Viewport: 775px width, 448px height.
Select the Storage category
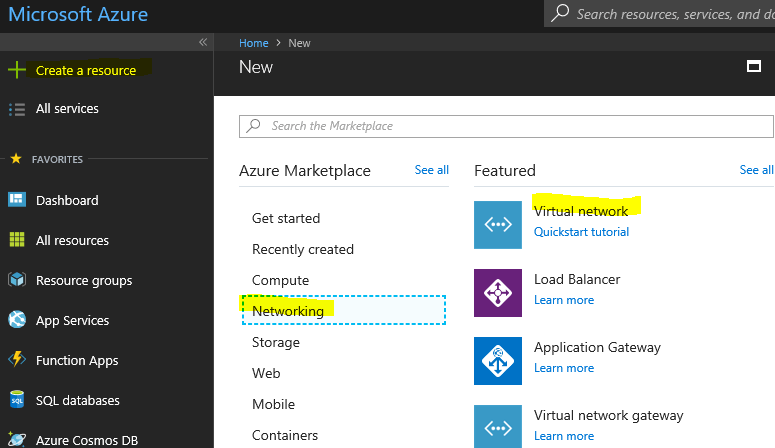(276, 342)
